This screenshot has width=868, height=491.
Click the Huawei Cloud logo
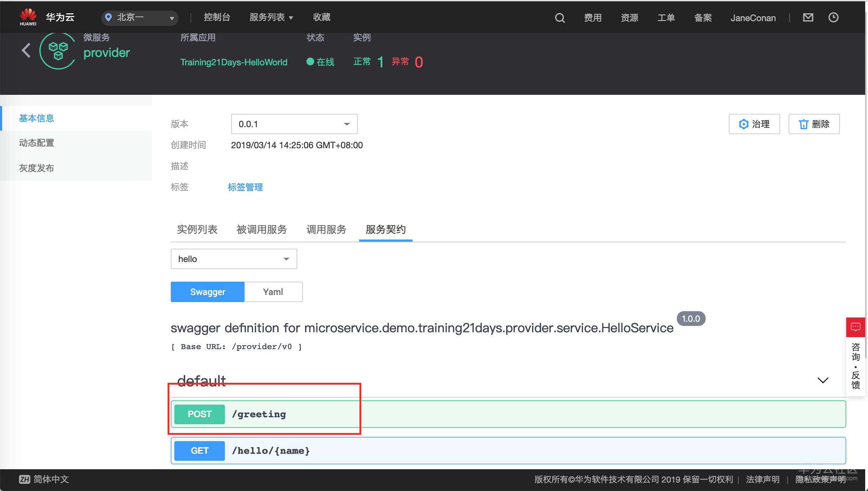pyautogui.click(x=28, y=17)
